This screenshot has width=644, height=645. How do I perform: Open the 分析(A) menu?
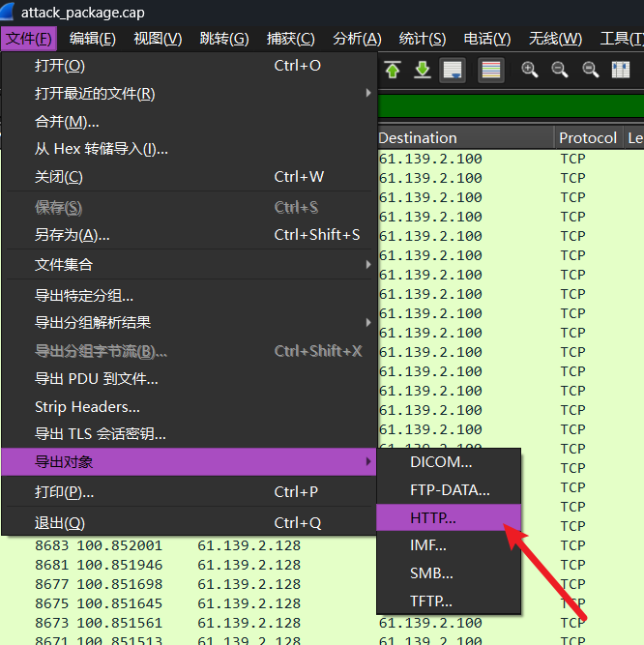[357, 39]
